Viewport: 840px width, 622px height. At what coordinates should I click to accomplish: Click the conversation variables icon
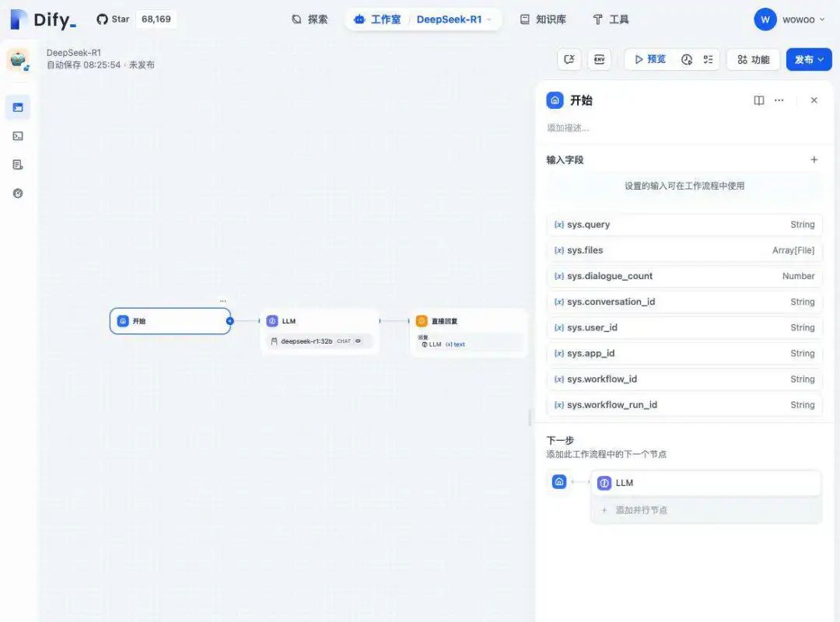point(569,59)
